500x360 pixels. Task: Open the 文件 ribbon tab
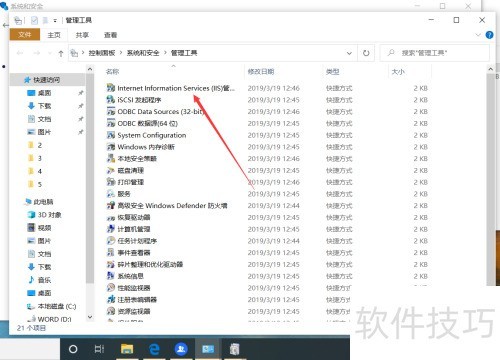(25, 34)
